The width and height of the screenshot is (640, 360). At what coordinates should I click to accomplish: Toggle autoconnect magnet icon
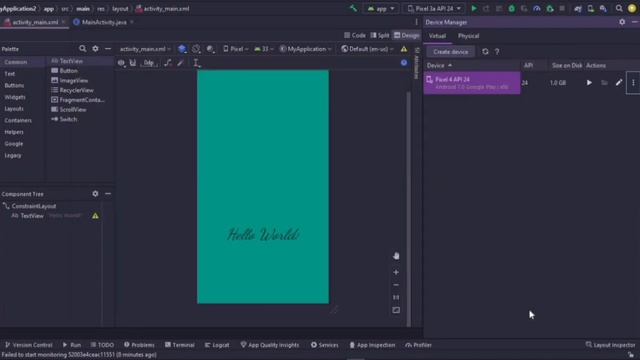point(133,63)
